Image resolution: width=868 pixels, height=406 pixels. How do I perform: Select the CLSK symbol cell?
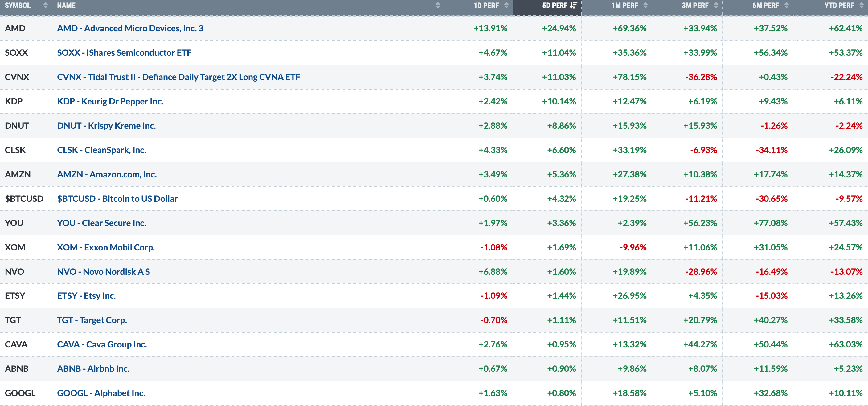pos(15,150)
